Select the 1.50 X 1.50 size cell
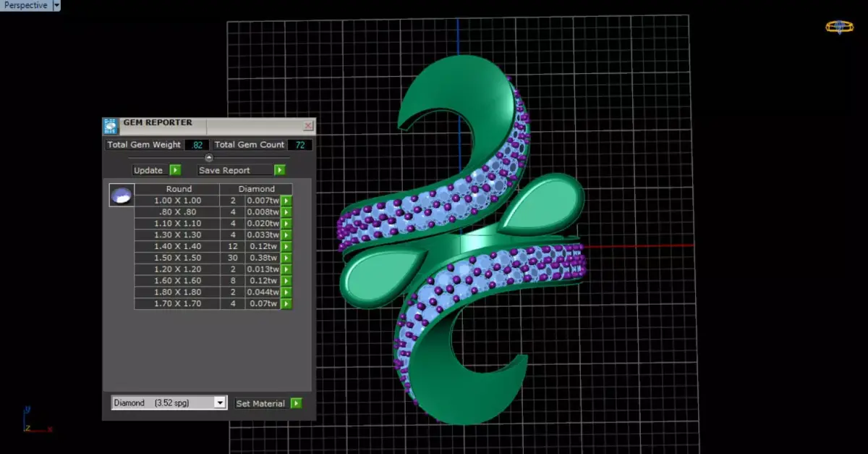868x454 pixels. click(x=177, y=258)
